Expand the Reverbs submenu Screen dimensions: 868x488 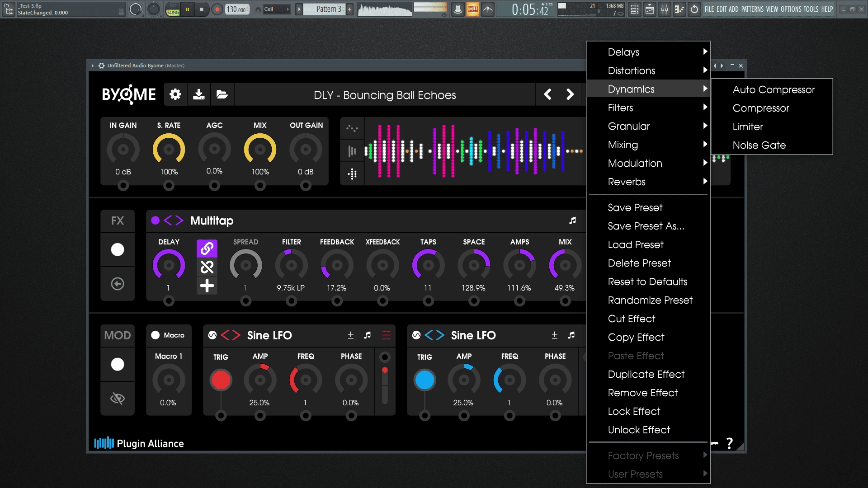click(x=648, y=182)
